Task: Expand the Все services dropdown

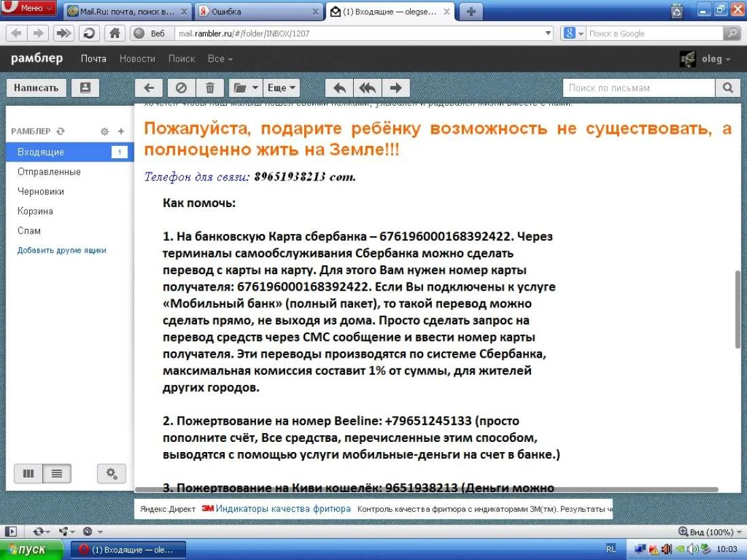Action: coord(220,58)
